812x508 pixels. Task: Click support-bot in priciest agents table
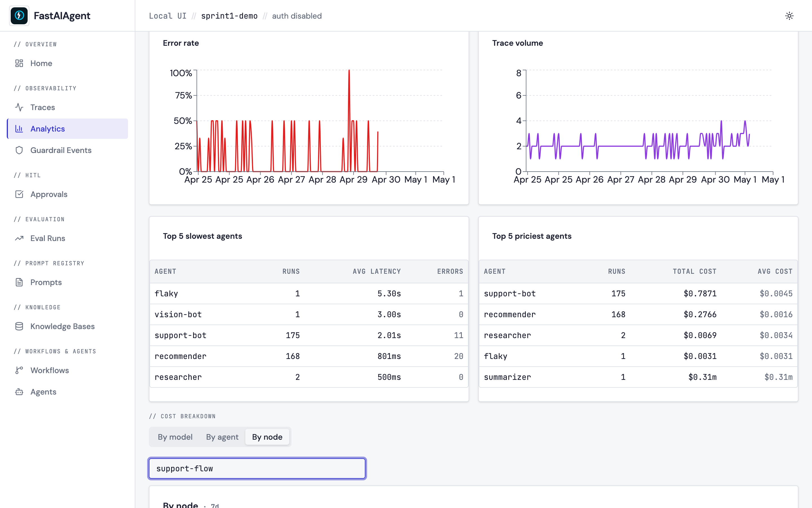[x=638, y=294]
